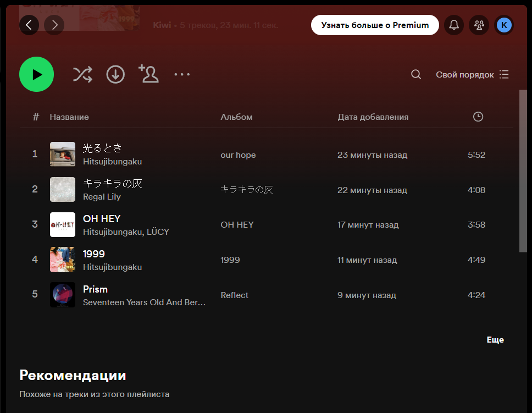Open the friends activity icon
Screen dimensions: 532x413
479,25
